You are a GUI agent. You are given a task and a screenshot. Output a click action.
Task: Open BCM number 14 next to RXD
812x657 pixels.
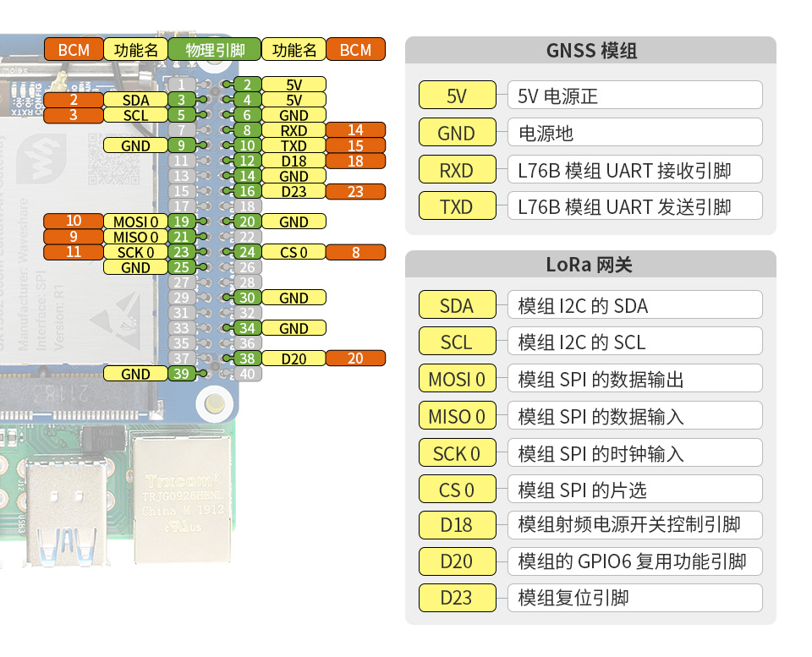pos(355,130)
